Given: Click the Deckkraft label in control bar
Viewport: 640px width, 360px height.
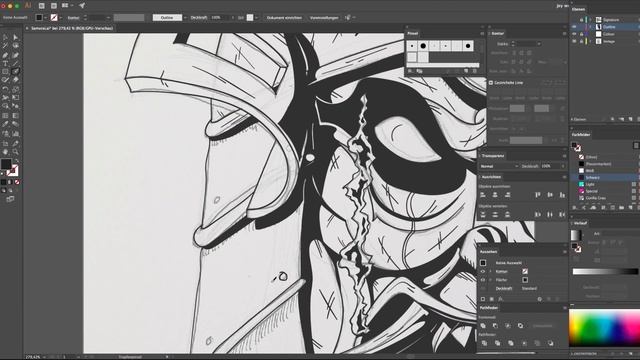Looking at the screenshot, I should [199, 18].
